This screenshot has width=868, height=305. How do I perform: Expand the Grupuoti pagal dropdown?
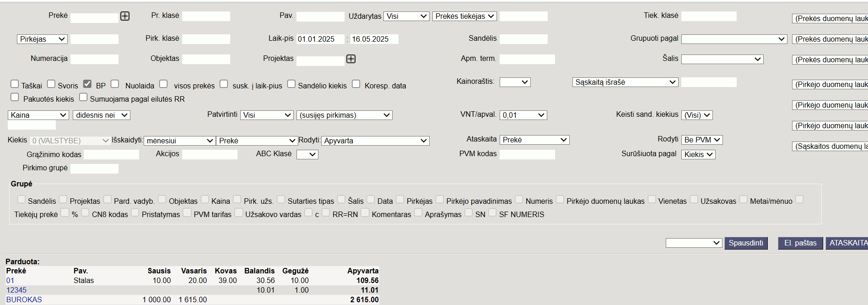733,39
